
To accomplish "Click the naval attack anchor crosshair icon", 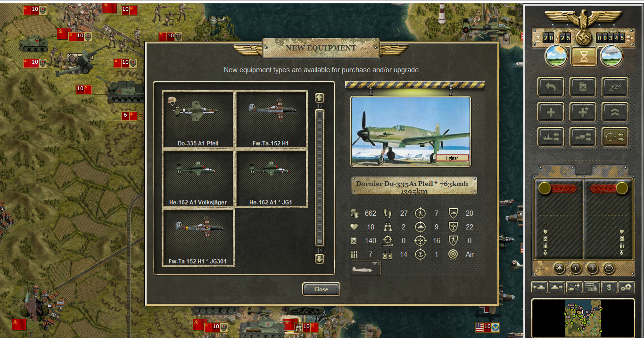I will (421, 254).
